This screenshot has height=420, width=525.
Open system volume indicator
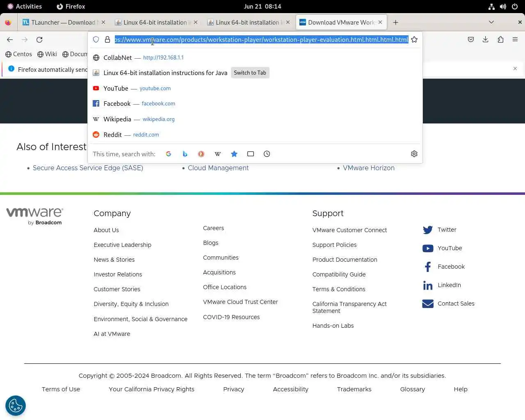(503, 7)
